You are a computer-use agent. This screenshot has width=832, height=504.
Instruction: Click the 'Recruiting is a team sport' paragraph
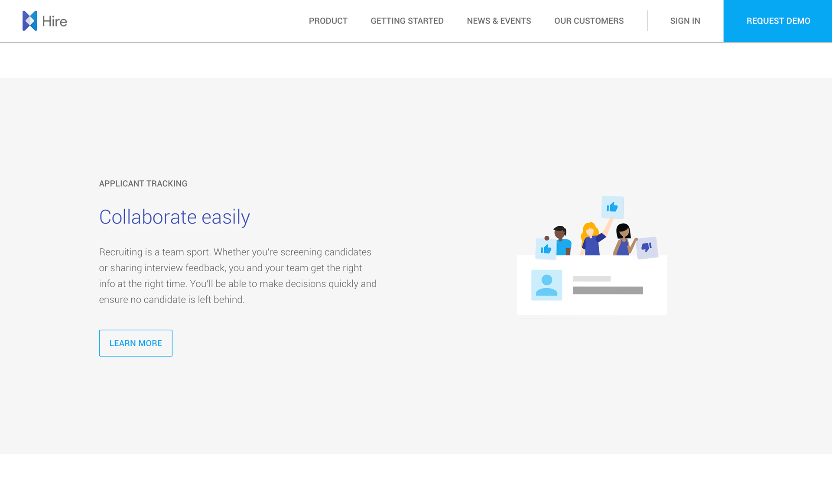(238, 276)
